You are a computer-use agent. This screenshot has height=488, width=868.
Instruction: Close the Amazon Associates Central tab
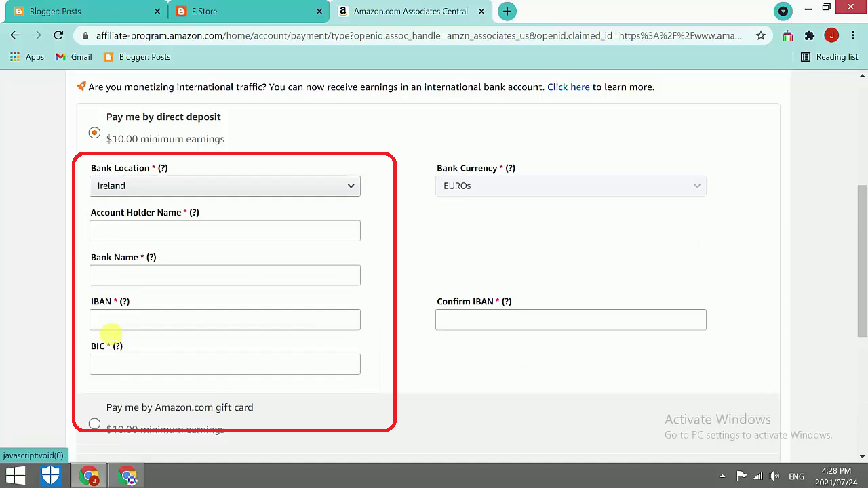click(x=481, y=12)
